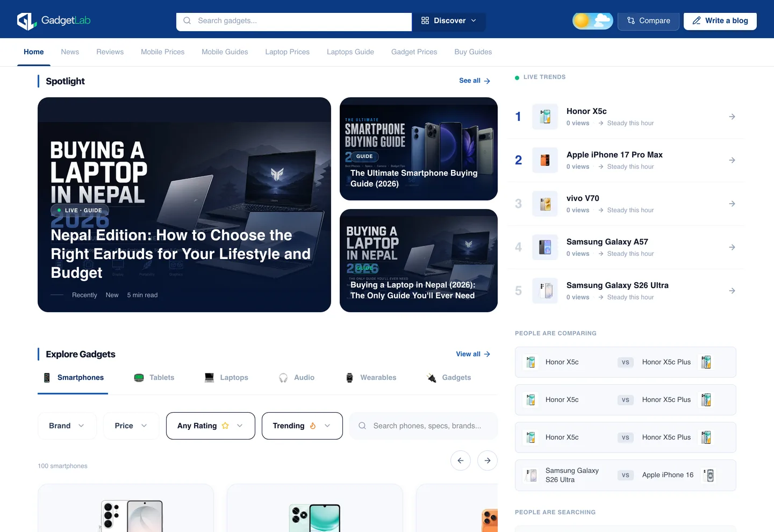Select the Smartphones category icon
Screen dimensions: 774x532
point(47,378)
